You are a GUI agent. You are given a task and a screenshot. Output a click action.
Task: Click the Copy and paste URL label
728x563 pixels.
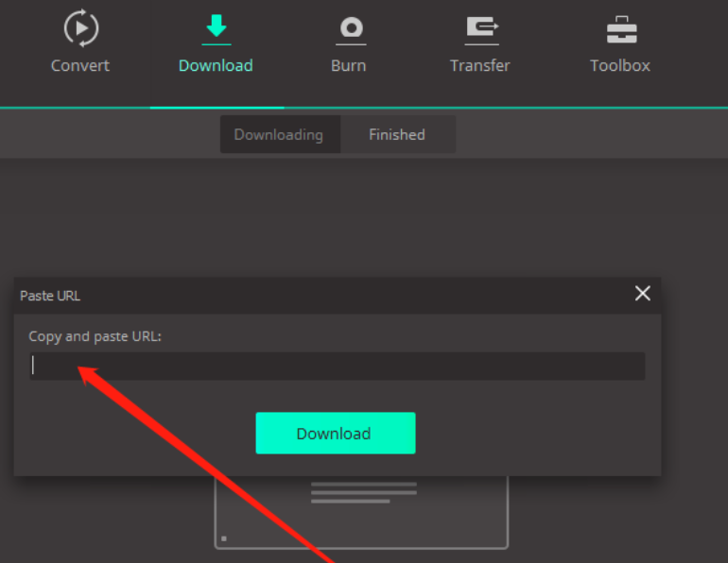[95, 336]
